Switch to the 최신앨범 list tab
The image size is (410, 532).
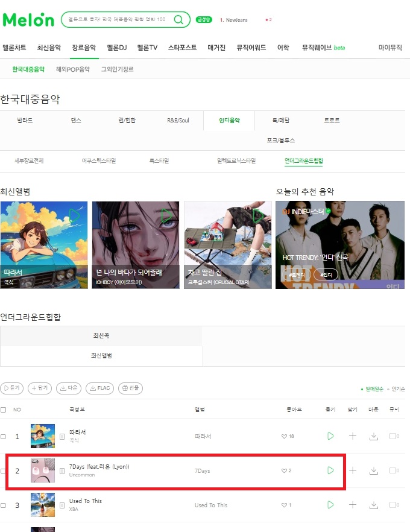click(x=101, y=356)
